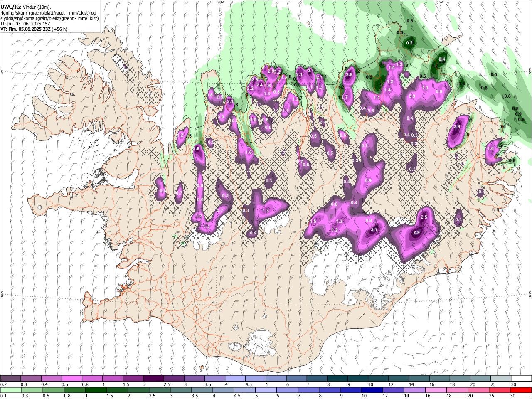Select the darkest green 1 swatch in the rain scale
This screenshot has height=399, width=532.
coord(96,390)
